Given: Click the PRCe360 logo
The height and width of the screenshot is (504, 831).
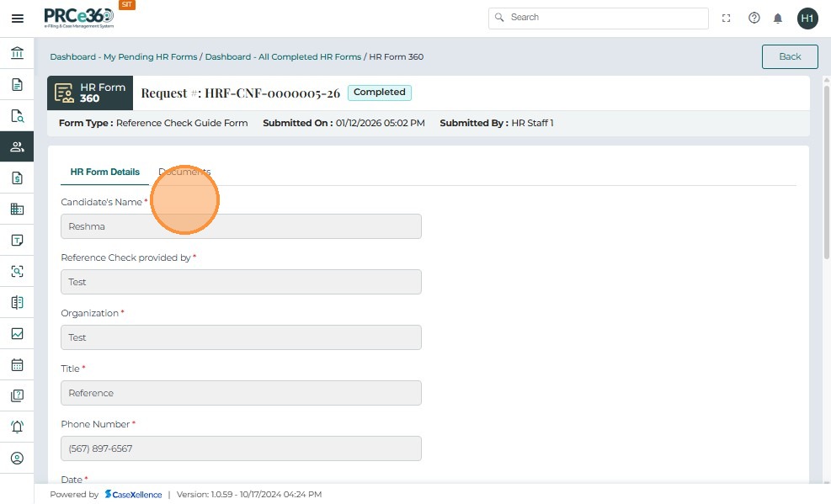Looking at the screenshot, I should (79, 18).
